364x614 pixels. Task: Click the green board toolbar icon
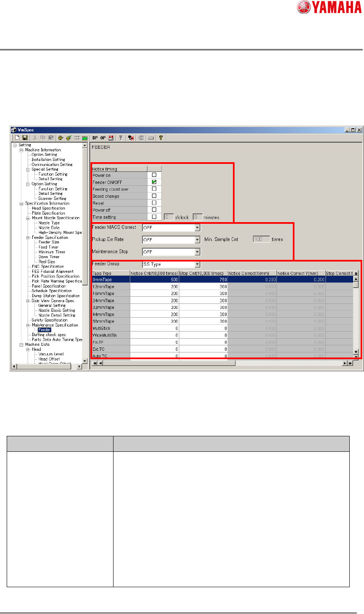(x=85, y=137)
